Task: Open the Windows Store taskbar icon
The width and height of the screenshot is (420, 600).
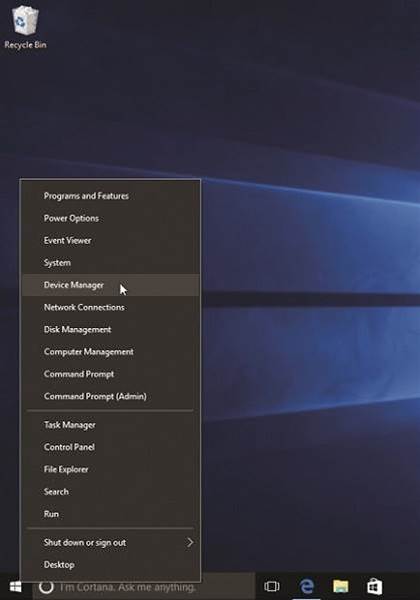Action: [x=374, y=586]
